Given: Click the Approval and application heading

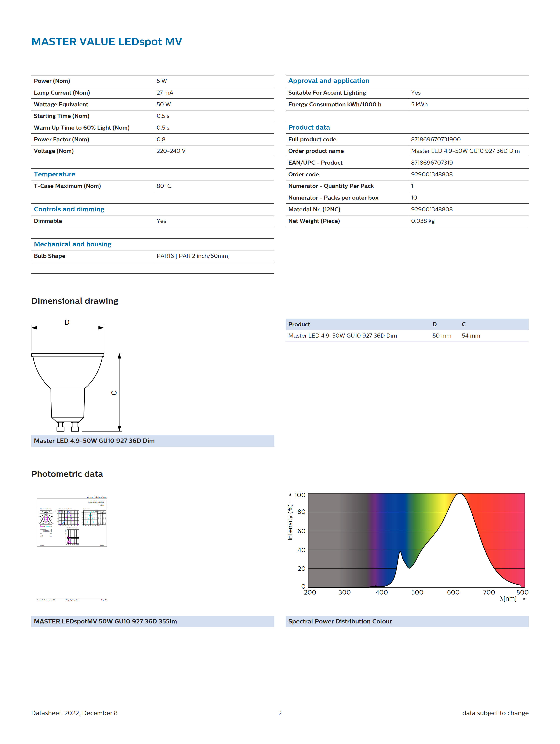Looking at the screenshot, I should click(x=329, y=81).
